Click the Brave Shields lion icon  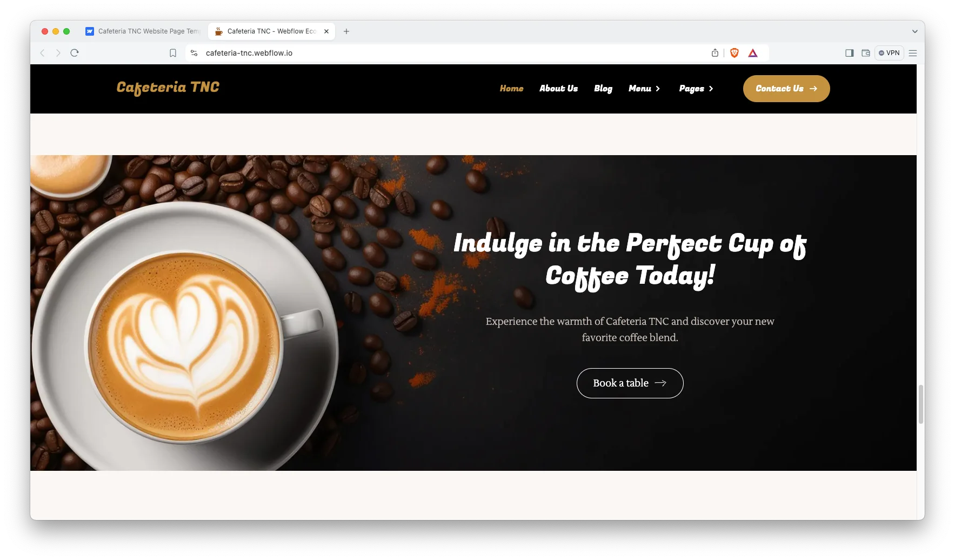tap(734, 53)
